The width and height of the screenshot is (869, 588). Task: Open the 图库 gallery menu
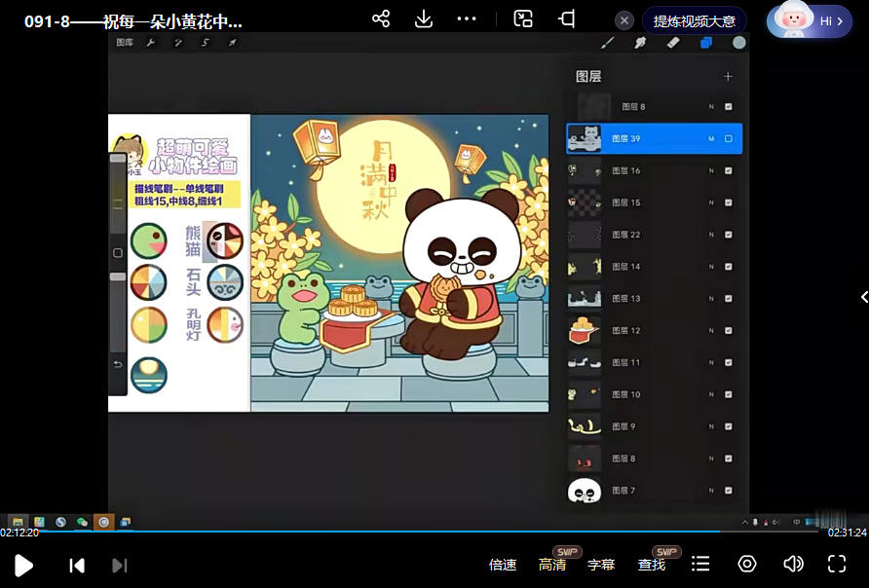[125, 43]
